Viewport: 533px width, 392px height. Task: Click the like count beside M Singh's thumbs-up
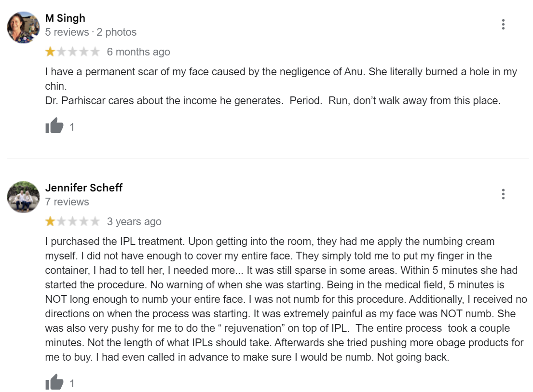(x=72, y=127)
